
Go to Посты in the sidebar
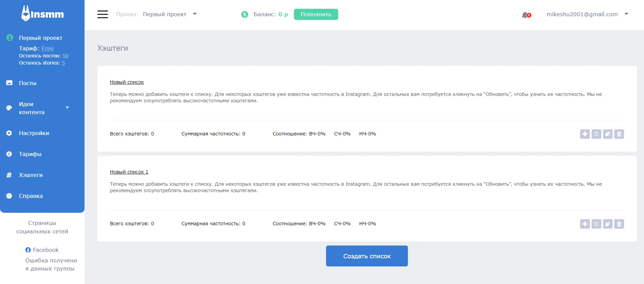(27, 83)
